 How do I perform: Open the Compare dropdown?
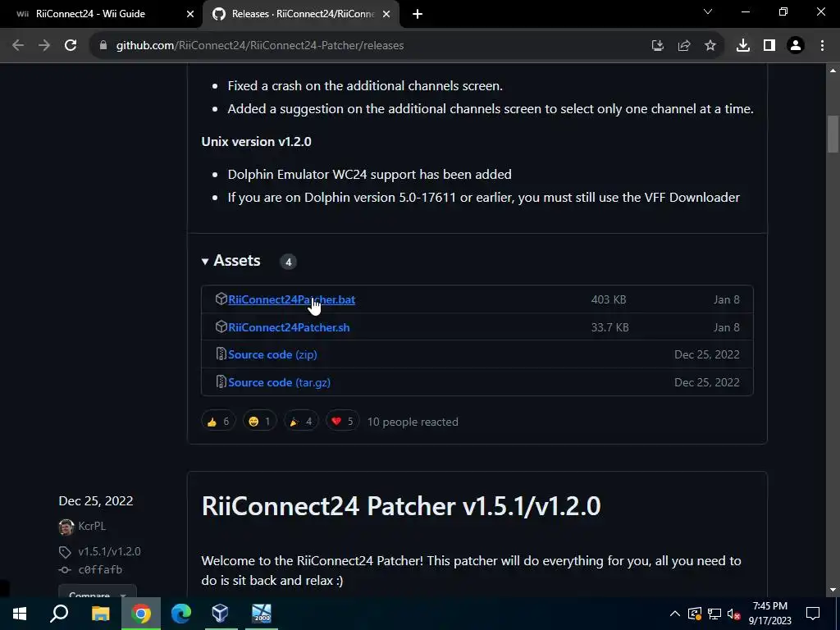pyautogui.click(x=98, y=592)
